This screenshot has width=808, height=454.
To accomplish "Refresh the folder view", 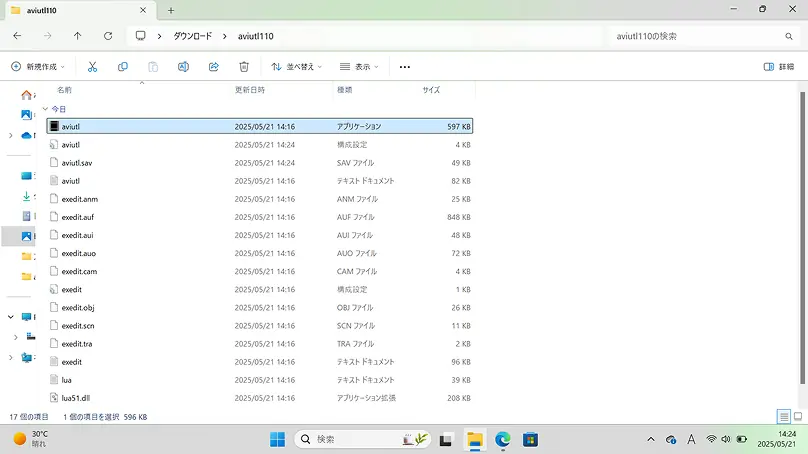I will 108,36.
